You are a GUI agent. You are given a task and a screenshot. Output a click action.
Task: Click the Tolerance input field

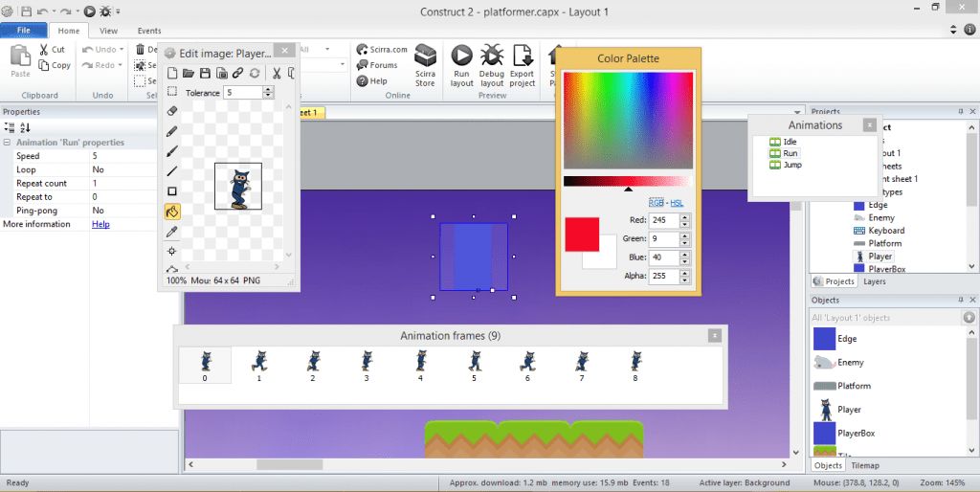click(243, 93)
